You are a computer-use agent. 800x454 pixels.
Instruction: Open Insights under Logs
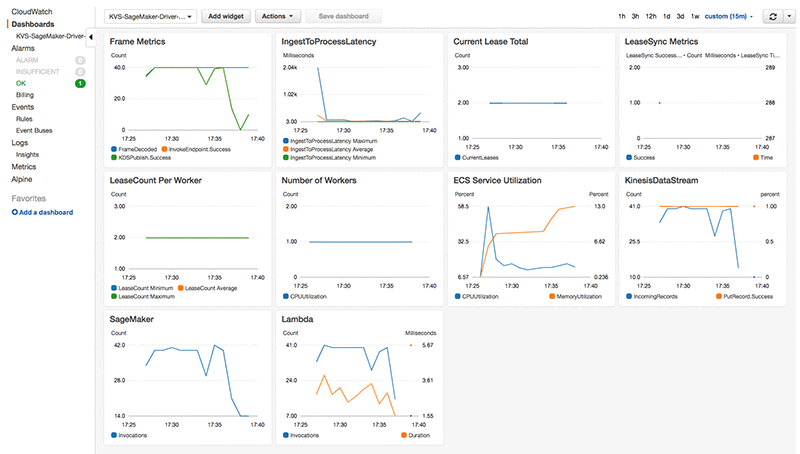(x=28, y=155)
